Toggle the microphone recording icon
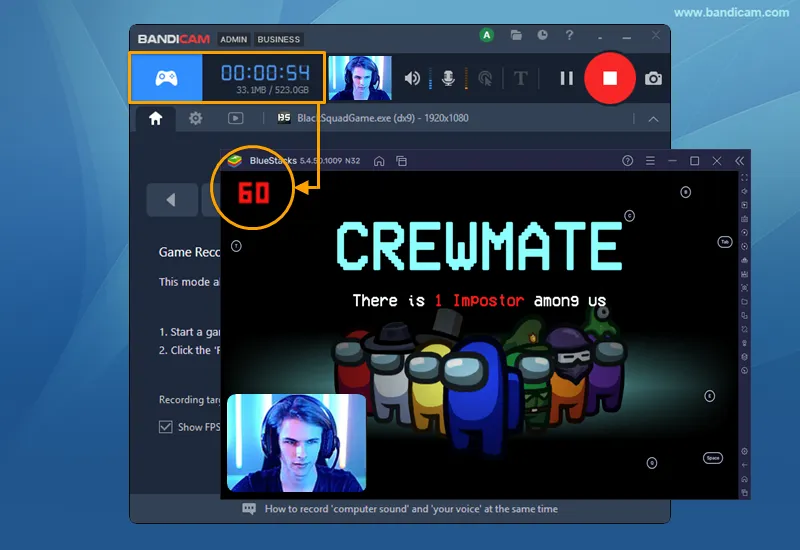The image size is (800, 550). (448, 78)
